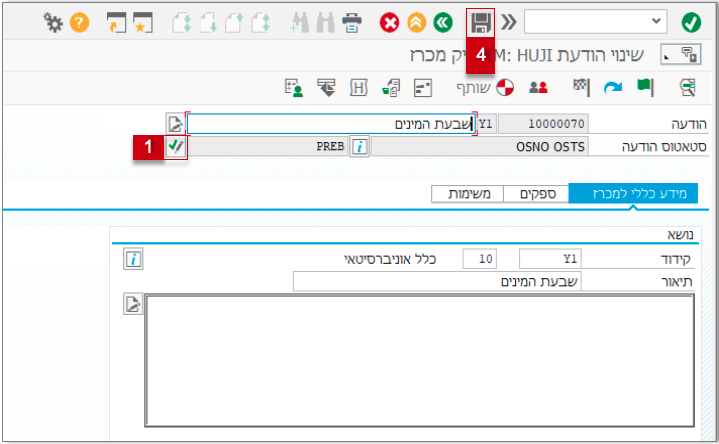This screenshot has width=719, height=444.
Task: Click the orange Exit up-arrow icon
Action: (x=417, y=21)
